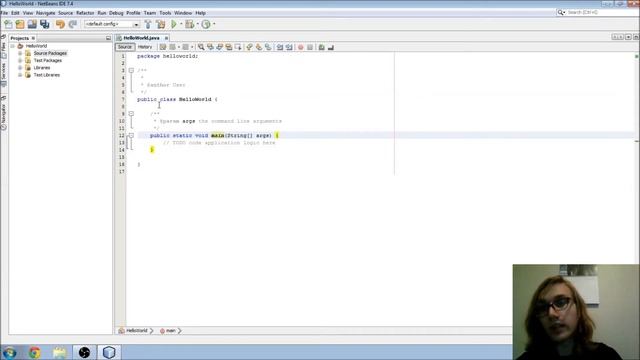Viewport: 640px width, 360px height.
Task: Click the Redo toolbar icon
Action: pos(73,24)
